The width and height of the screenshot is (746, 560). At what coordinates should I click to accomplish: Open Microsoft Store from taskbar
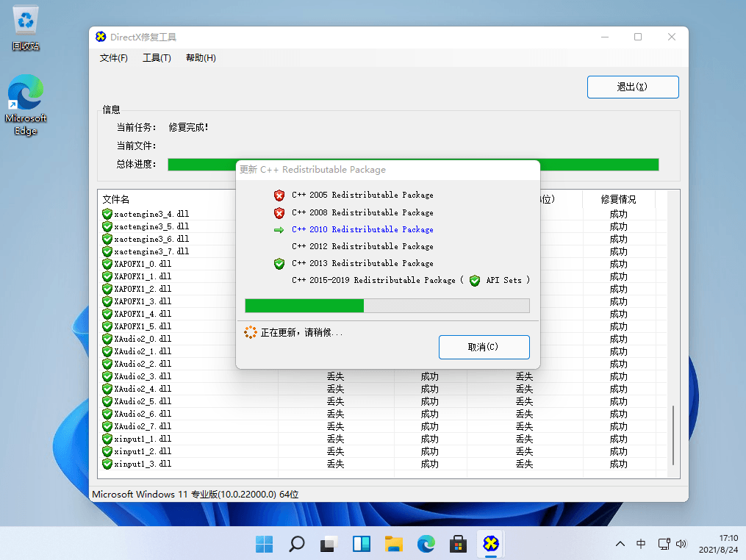(x=458, y=544)
